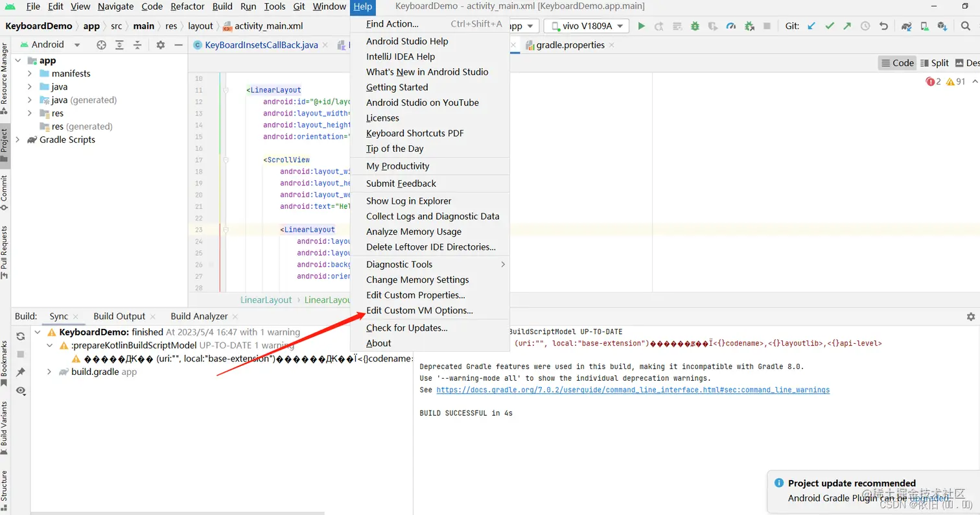Select Edit Custom VM Options menu item
980x515 pixels.
pyautogui.click(x=430, y=311)
